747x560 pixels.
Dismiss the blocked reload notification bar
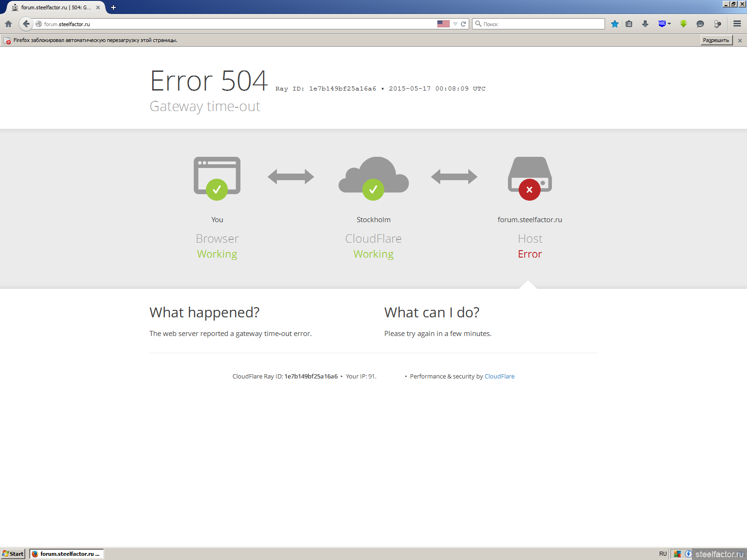[740, 41]
